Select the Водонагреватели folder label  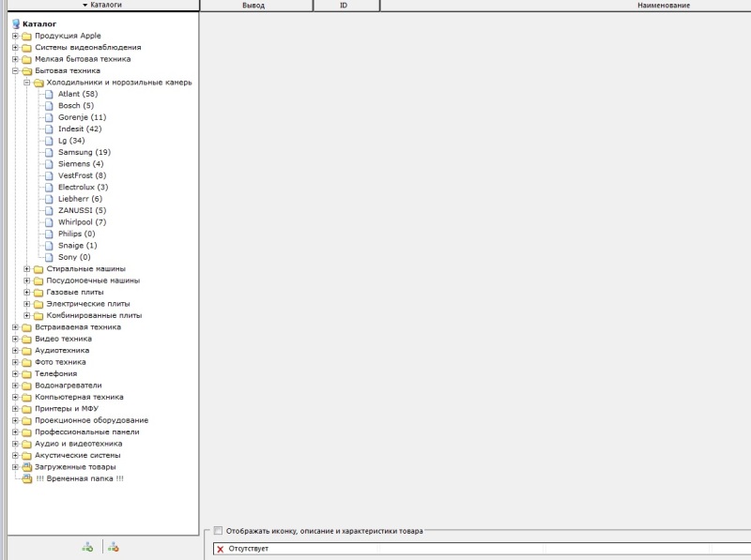click(68, 386)
